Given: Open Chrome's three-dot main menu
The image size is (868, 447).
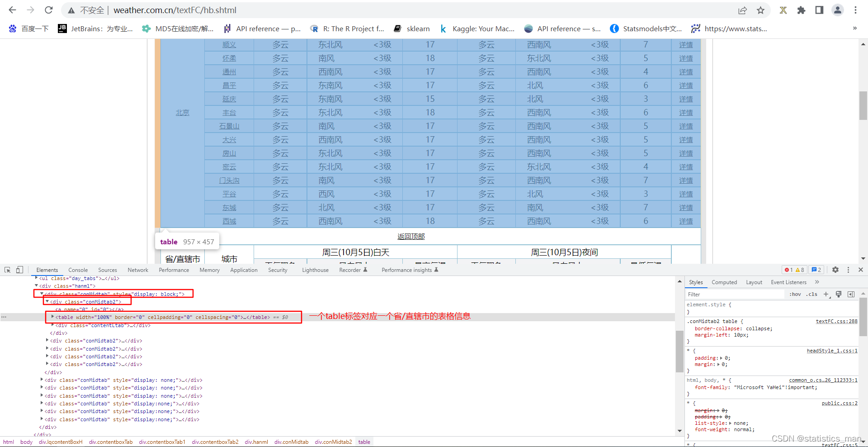Looking at the screenshot, I should pos(855,10).
